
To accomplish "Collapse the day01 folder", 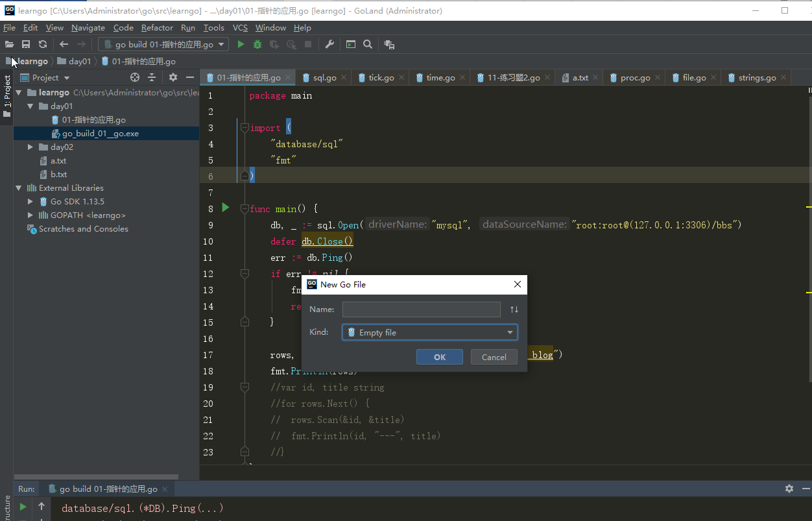I will click(30, 106).
